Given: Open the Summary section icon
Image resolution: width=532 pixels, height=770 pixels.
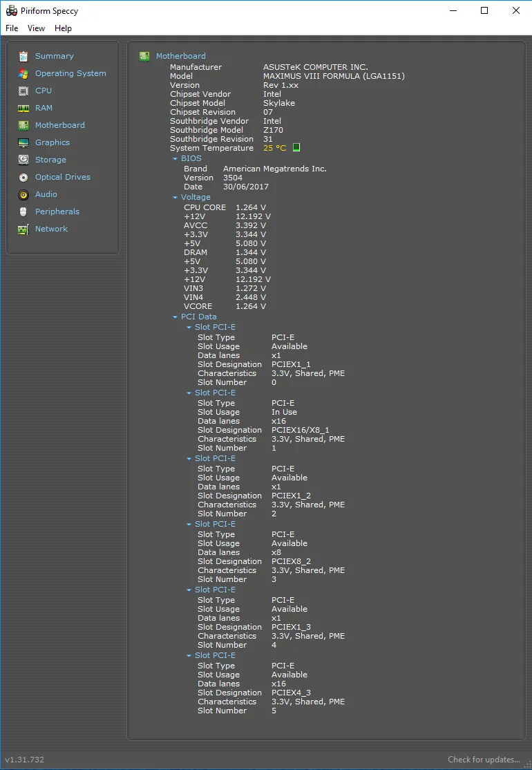Looking at the screenshot, I should tap(23, 57).
